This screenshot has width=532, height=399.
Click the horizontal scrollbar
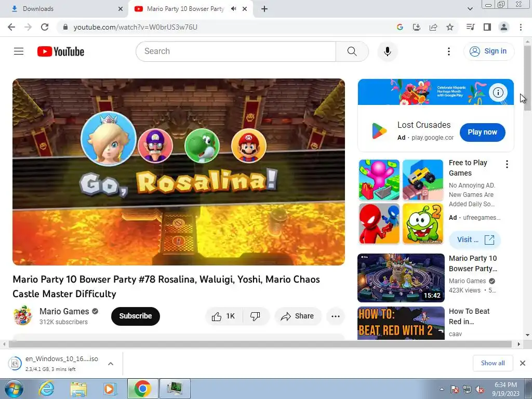[260, 344]
